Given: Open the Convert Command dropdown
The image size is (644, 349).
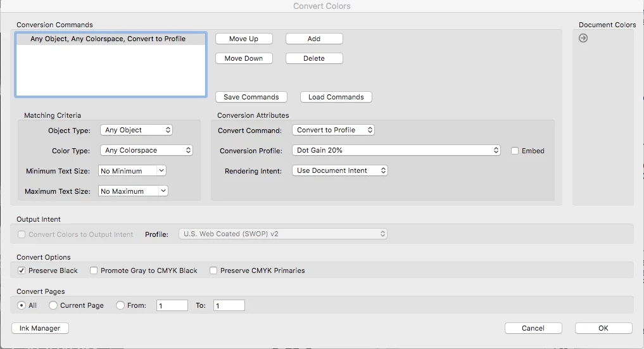Looking at the screenshot, I should point(333,130).
